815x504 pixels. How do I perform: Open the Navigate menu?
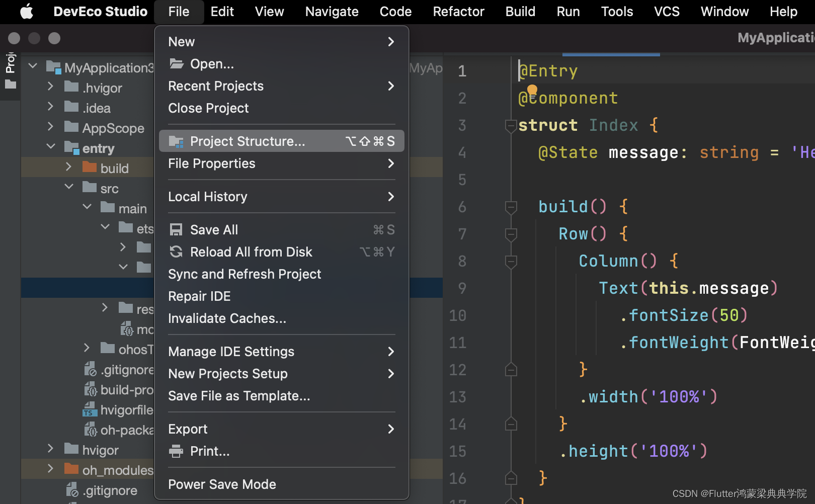(x=332, y=12)
